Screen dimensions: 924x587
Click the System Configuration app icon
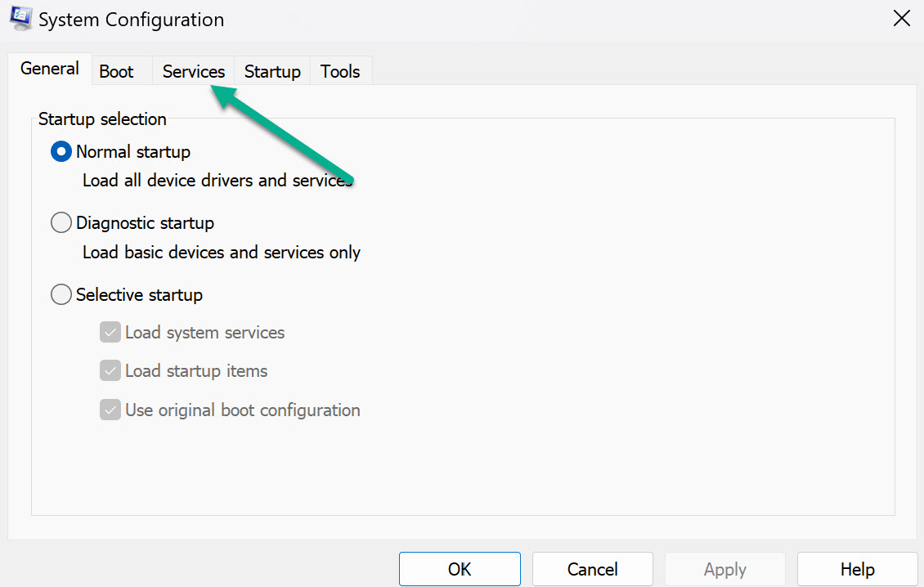(21, 18)
